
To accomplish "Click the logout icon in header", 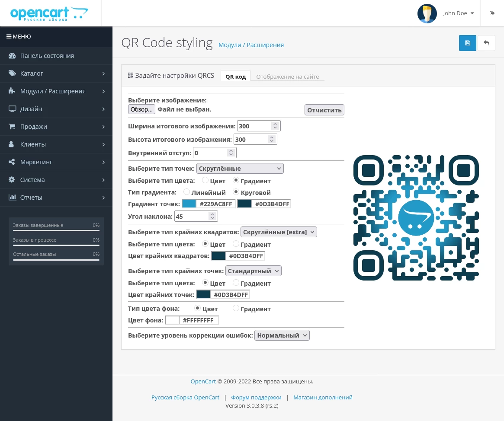I will tap(492, 13).
